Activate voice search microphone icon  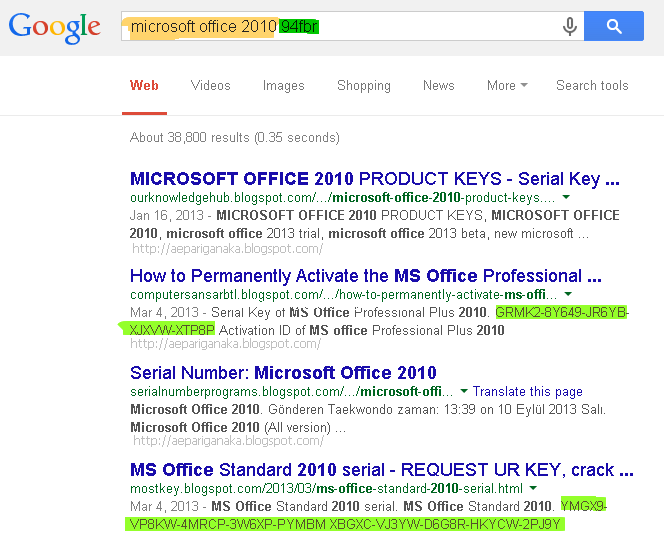(x=570, y=26)
